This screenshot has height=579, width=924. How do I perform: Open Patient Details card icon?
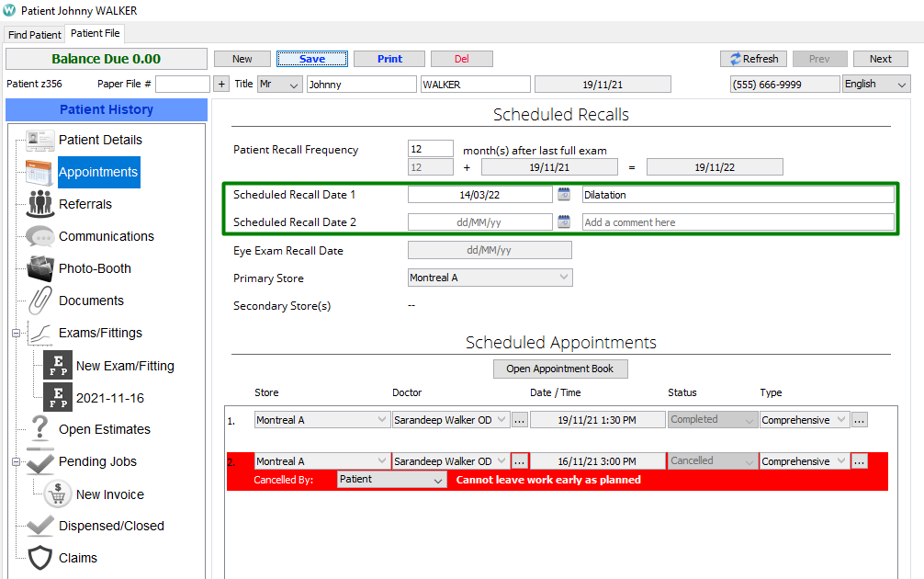coord(40,140)
